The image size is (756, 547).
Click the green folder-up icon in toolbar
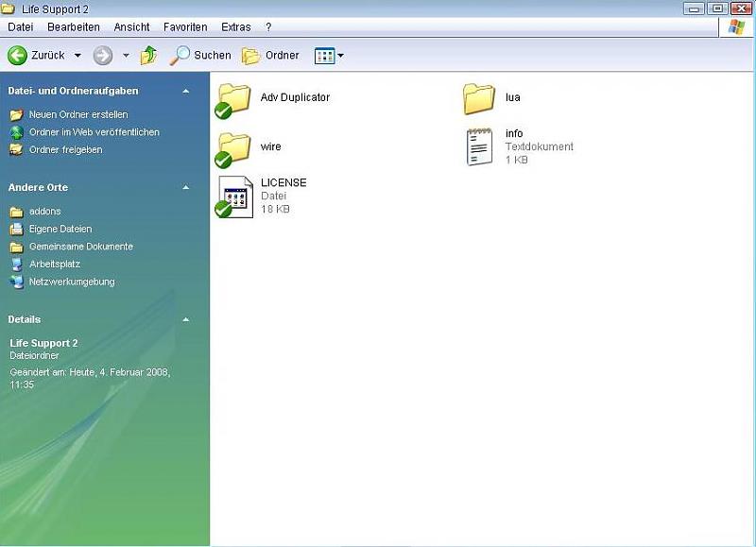(149, 56)
